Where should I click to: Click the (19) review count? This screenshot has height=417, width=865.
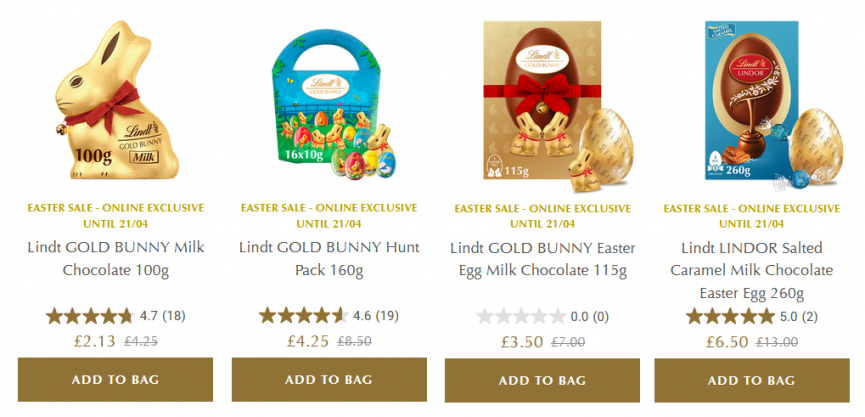(387, 316)
